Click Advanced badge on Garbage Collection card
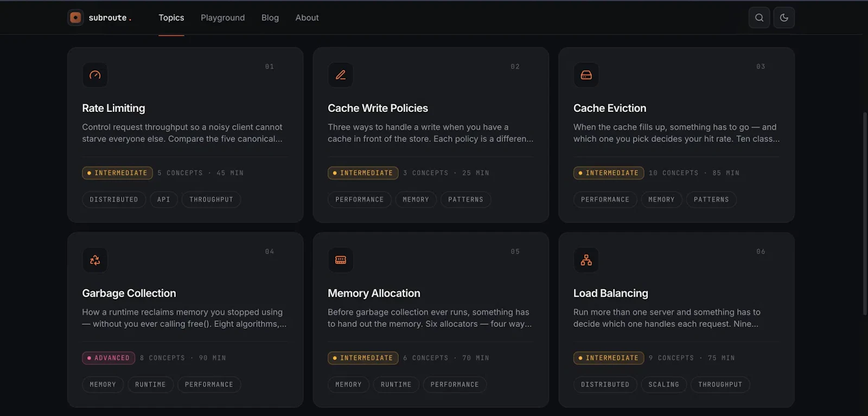Screen dimensions: 868x416 [x=108, y=358]
